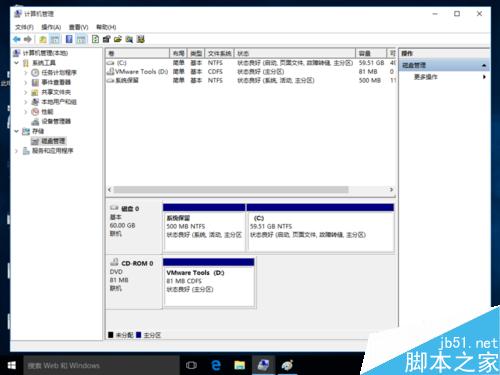The image size is (500, 375).
Task: Click the taskbar search box
Action: click(101, 365)
